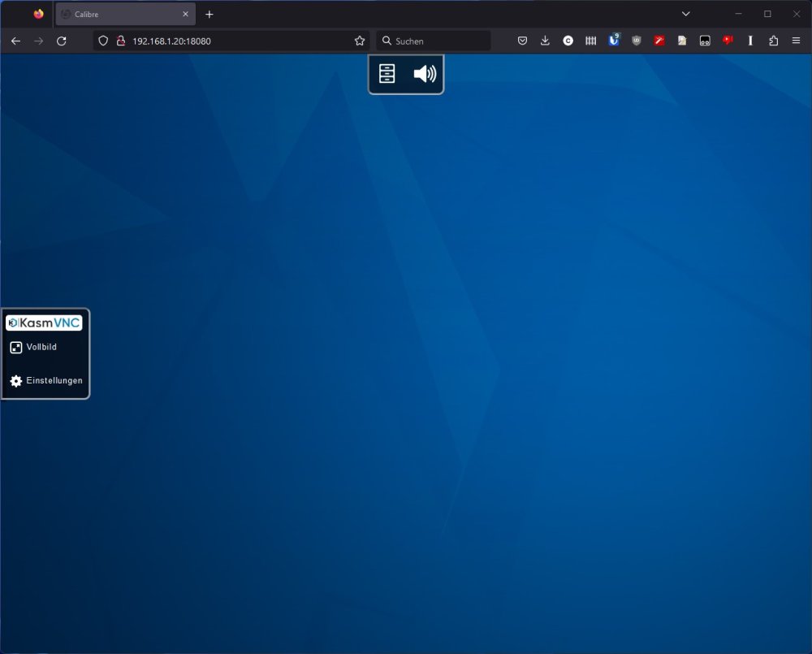Open the extensions puzzle menu
Screen dimensions: 812x654
[x=773, y=41]
